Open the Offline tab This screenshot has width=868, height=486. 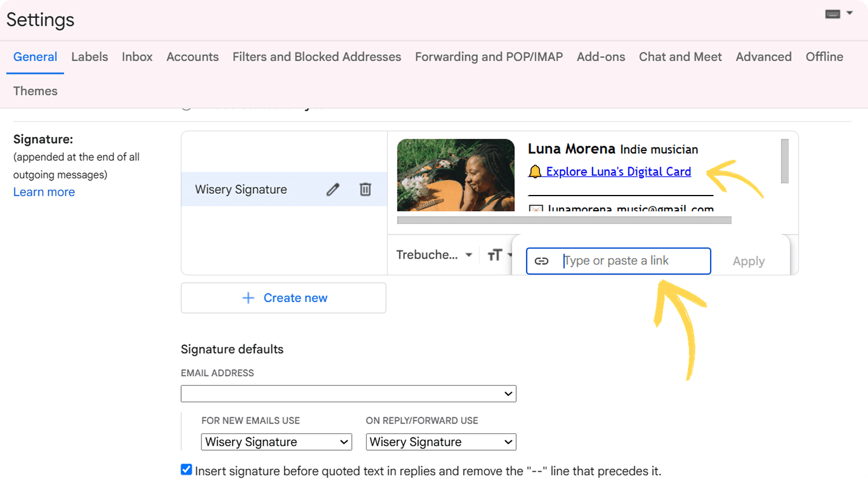pyautogui.click(x=825, y=57)
